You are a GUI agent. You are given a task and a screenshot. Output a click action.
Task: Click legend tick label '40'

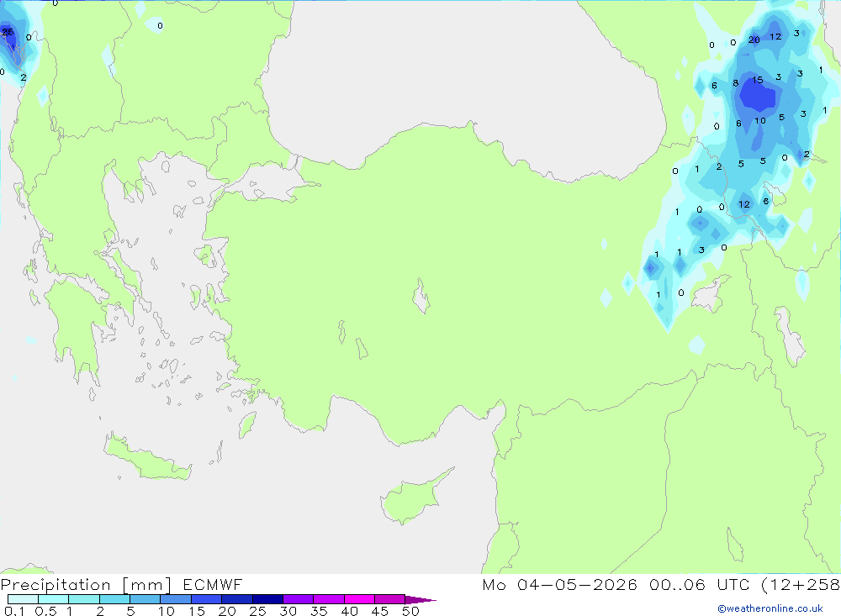pyautogui.click(x=349, y=611)
